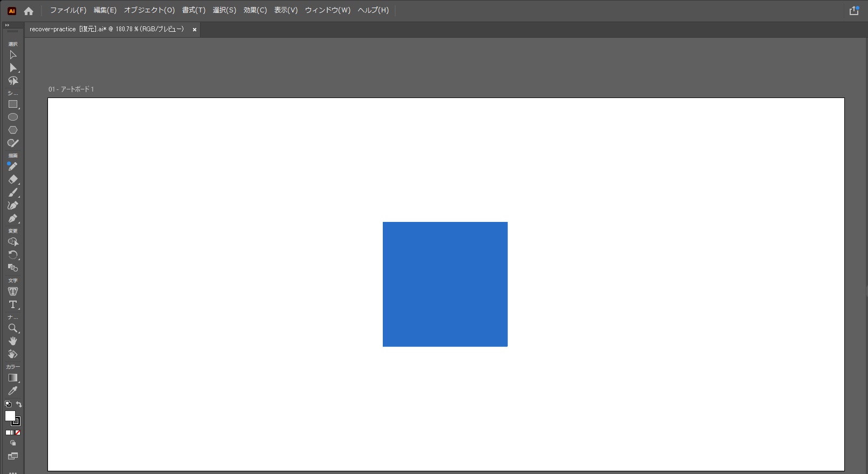Click the Stroke color swatch
The height and width of the screenshot is (474, 868).
(16, 422)
